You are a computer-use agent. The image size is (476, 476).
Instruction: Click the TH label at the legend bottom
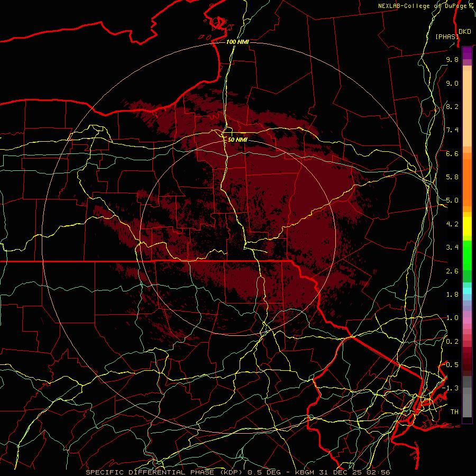pyautogui.click(x=454, y=412)
